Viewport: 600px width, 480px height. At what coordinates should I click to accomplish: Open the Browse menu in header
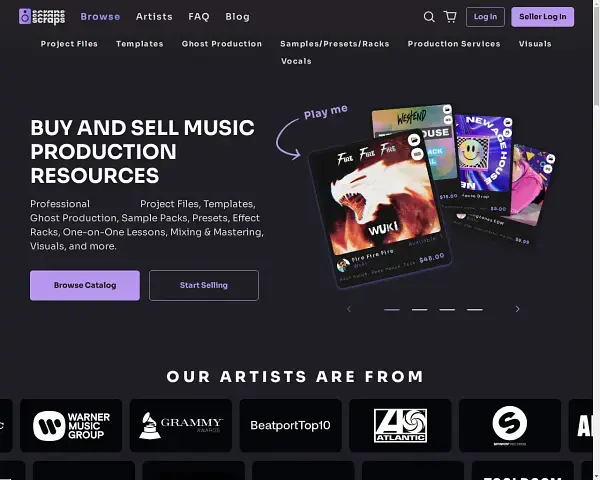click(100, 17)
